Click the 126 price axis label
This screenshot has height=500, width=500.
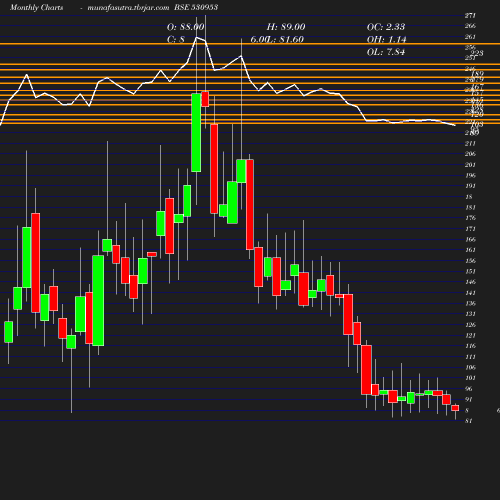tap(470, 325)
